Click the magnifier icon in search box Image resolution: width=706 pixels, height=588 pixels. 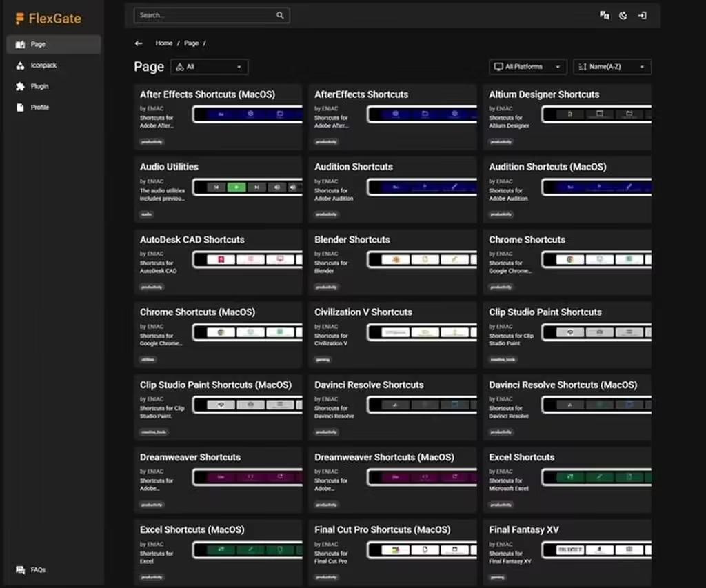point(280,15)
